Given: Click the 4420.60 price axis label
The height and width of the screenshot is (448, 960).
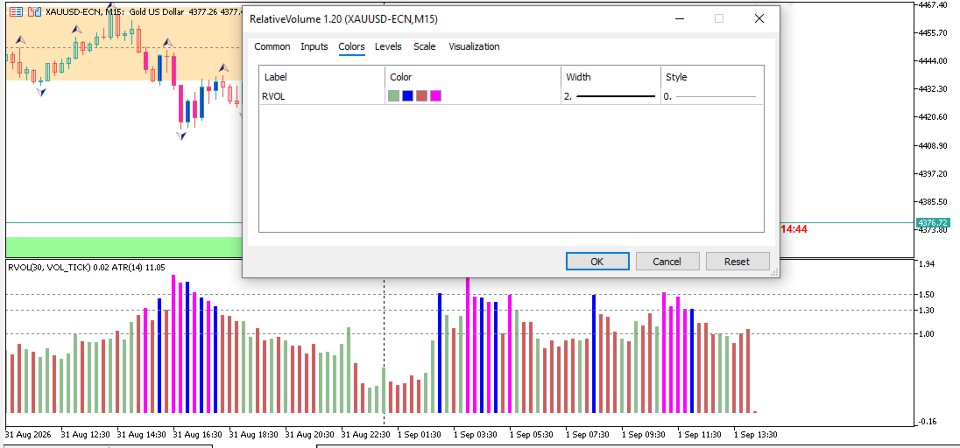Looking at the screenshot, I should tap(934, 117).
